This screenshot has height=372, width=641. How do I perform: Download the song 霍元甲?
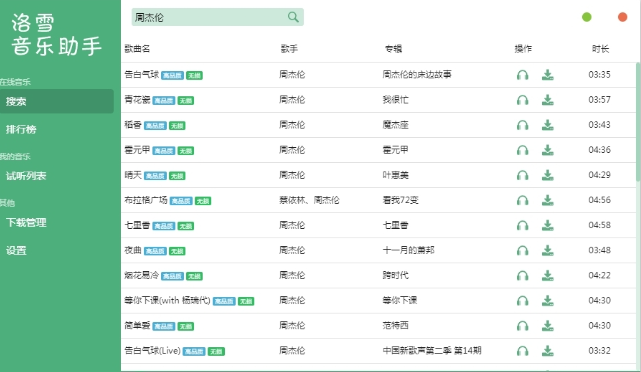coord(548,150)
